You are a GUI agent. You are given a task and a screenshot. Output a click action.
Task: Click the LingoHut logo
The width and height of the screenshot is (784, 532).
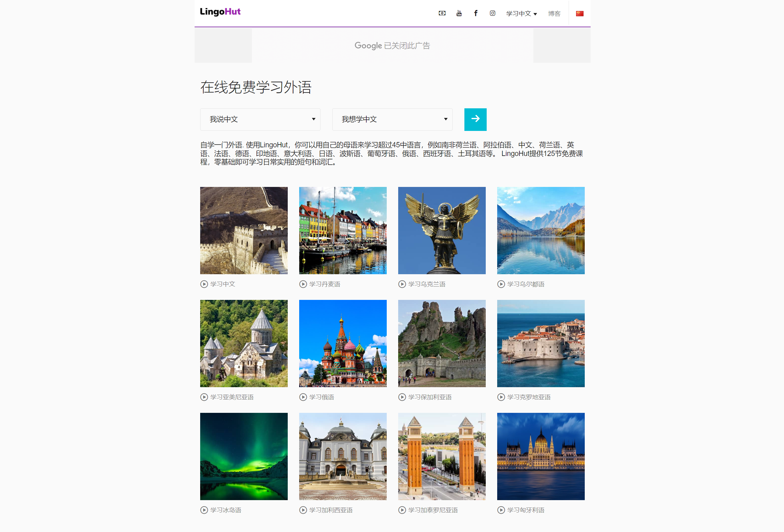(220, 12)
